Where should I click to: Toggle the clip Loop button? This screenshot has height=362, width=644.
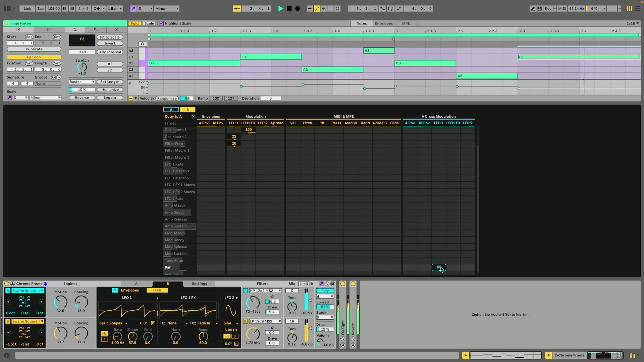pos(34,57)
